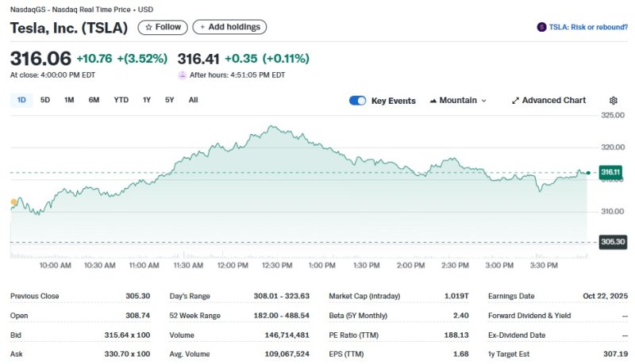Select the 5D time range tab
This screenshot has height=364, width=635.
coord(45,100)
